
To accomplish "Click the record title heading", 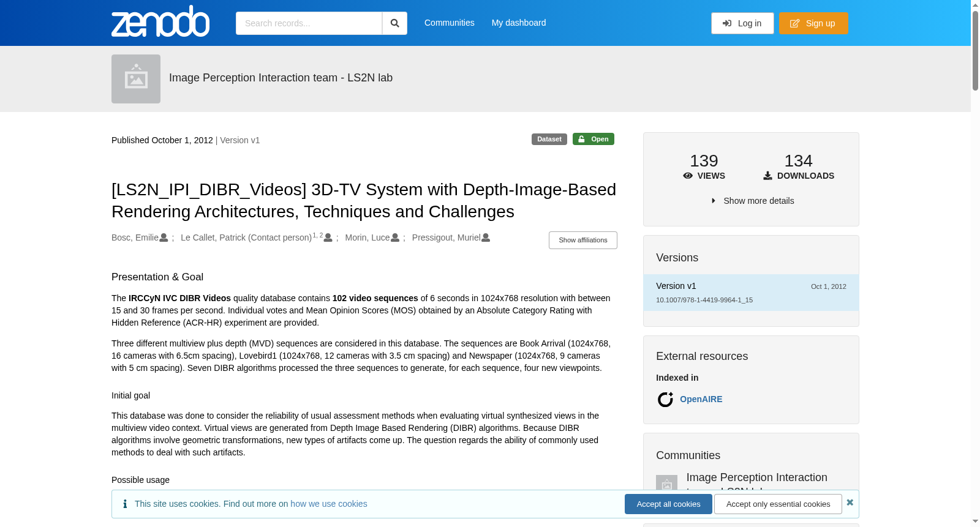I will [364, 200].
